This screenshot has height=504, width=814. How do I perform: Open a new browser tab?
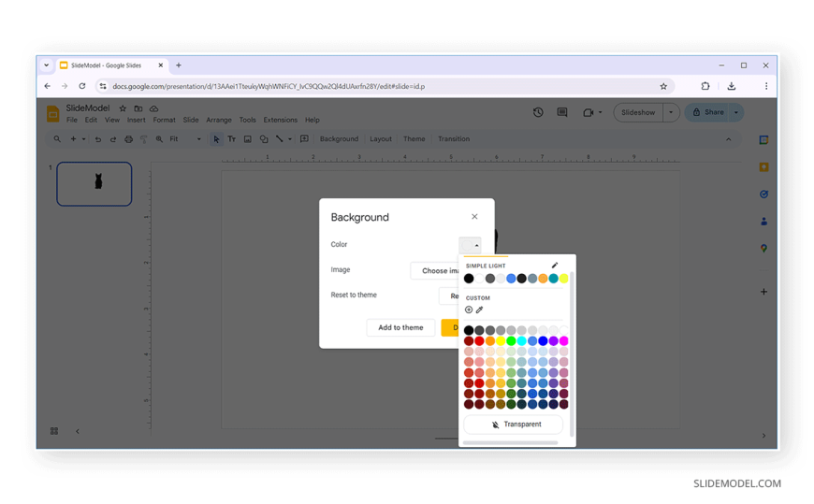[x=179, y=65]
